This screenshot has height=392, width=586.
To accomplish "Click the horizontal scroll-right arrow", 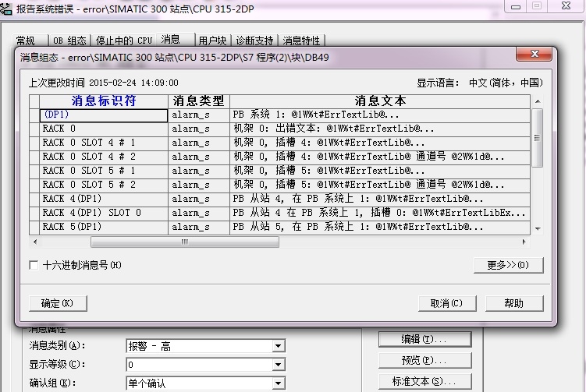I will [524, 242].
